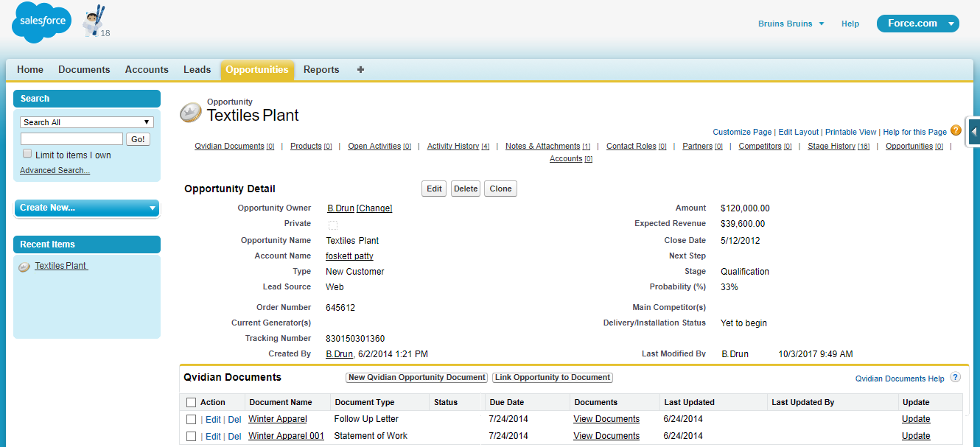Jump to Contact Roles list
The width and height of the screenshot is (980, 447).
pos(636,147)
